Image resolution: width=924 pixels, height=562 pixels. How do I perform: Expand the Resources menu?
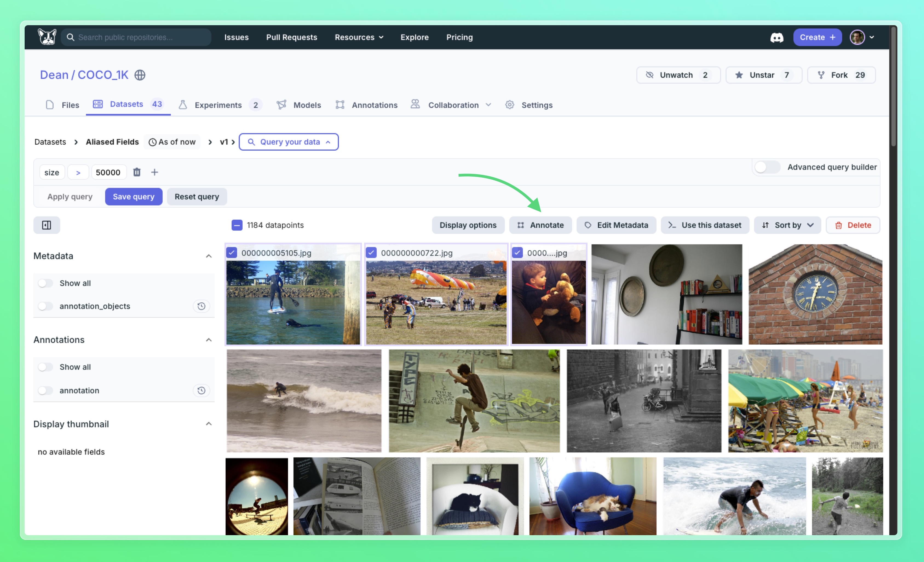tap(359, 37)
